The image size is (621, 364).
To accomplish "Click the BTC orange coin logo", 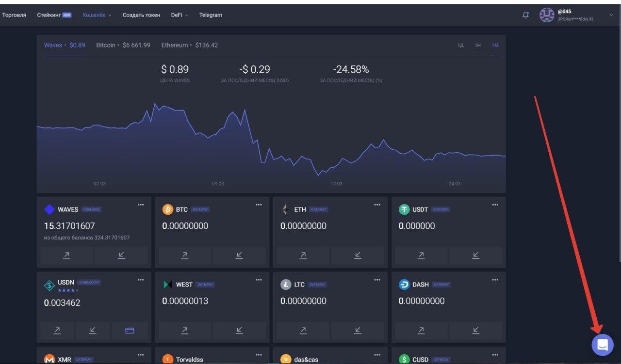I will point(168,209).
